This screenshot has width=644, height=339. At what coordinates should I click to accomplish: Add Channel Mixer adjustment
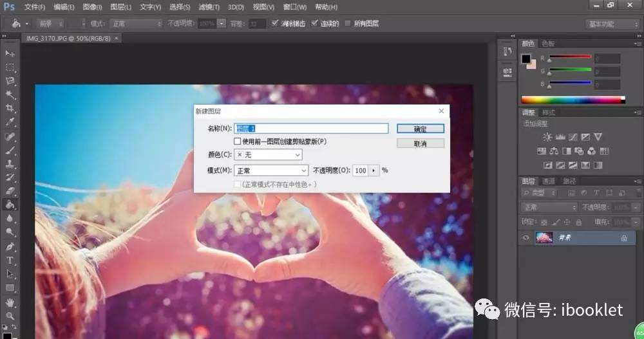(591, 151)
